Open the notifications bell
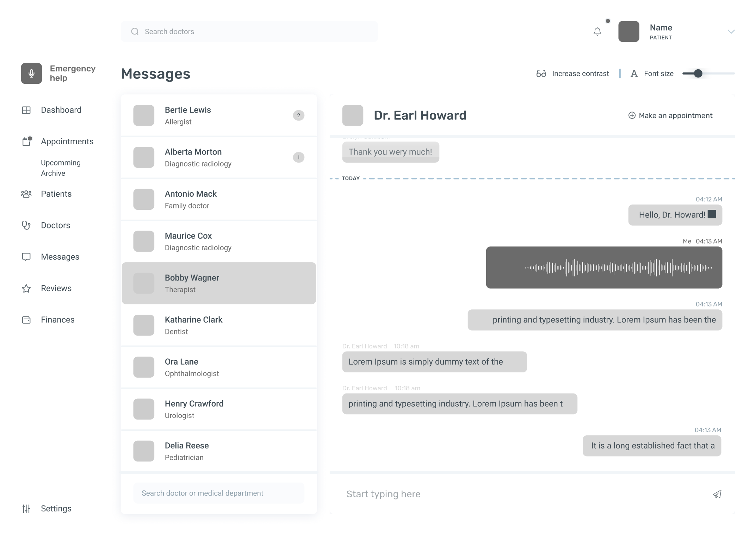This screenshot has height=535, width=756. 597,32
